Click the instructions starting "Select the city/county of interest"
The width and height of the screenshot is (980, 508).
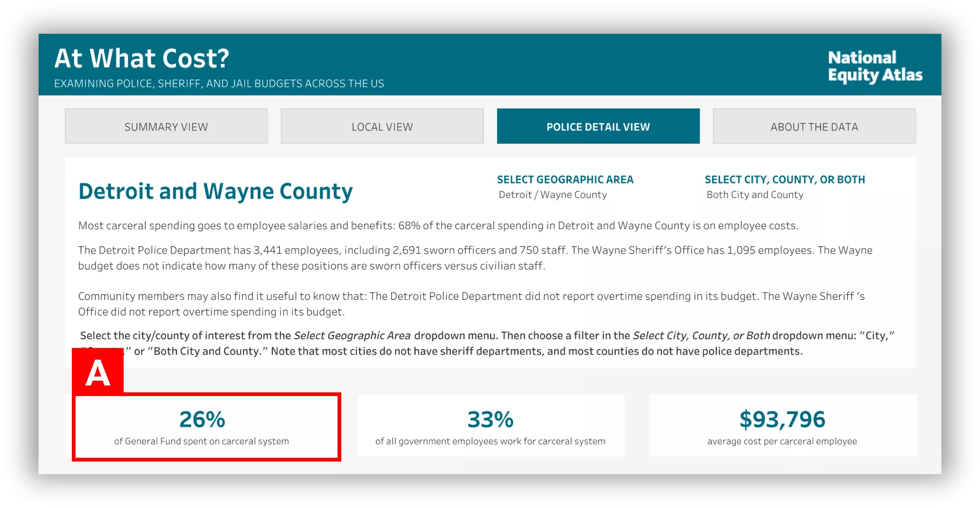click(486, 343)
